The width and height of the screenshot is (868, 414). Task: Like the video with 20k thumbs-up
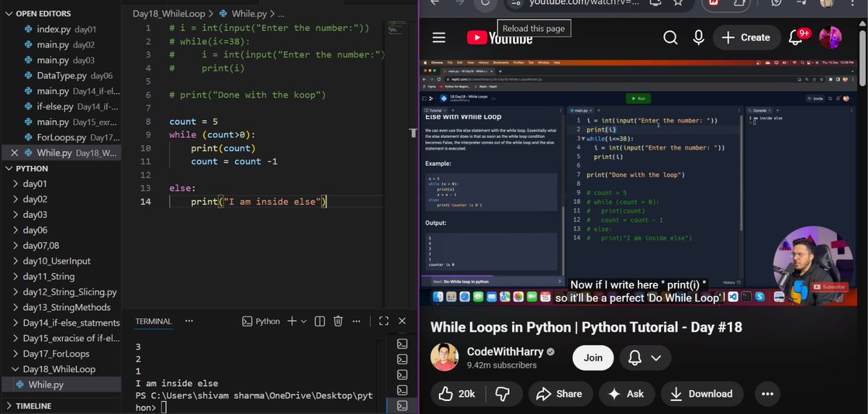[456, 394]
